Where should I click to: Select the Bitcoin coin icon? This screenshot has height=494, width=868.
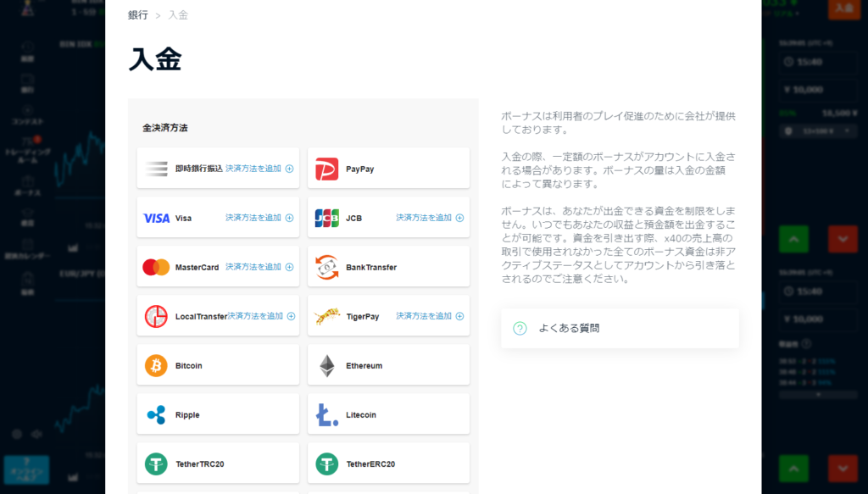(156, 365)
